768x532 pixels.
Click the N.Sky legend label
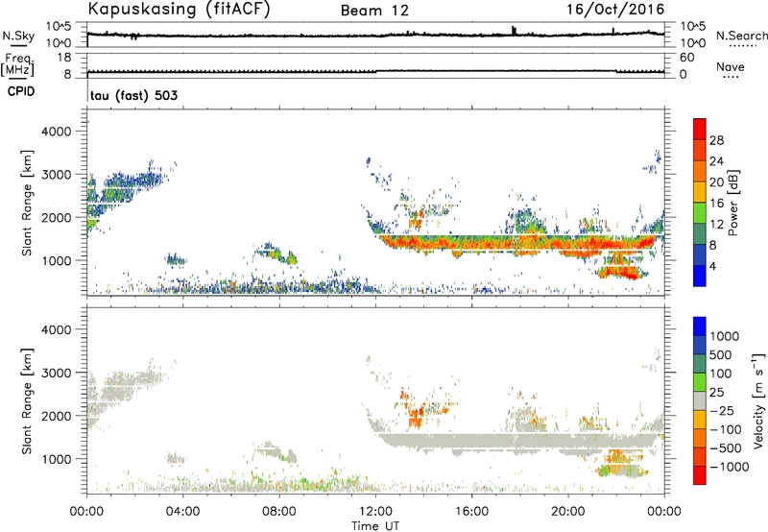(x=18, y=36)
